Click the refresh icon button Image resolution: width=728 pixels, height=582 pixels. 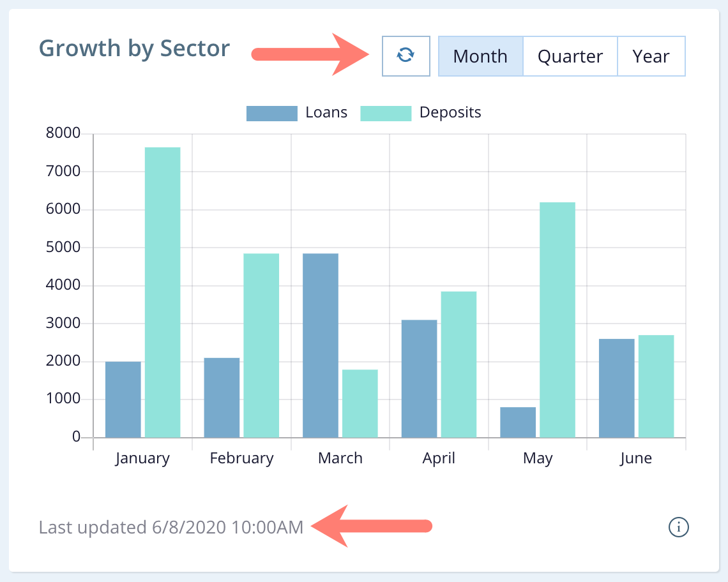(406, 56)
